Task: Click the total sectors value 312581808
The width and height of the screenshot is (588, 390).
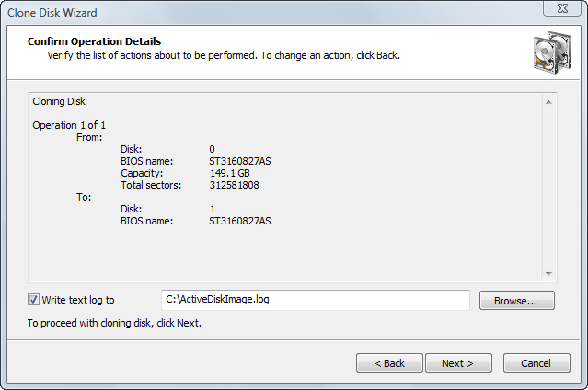Action: 234,185
